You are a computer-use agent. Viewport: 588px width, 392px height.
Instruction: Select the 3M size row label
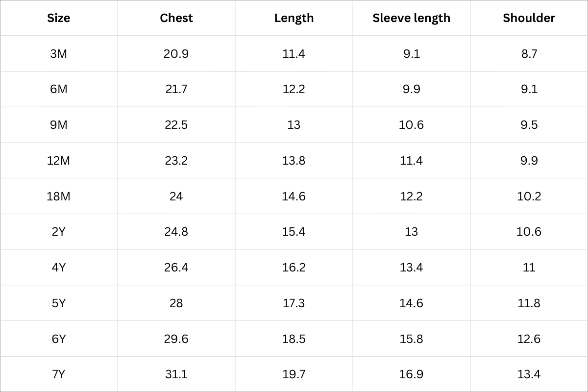coord(58,54)
